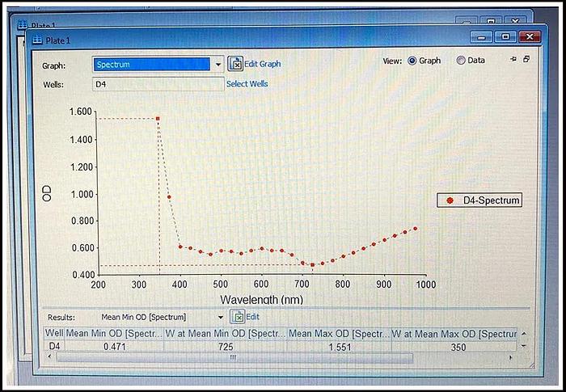The height and width of the screenshot is (392, 566).
Task: Click the results table scroll-up arrow
Action: (524, 334)
